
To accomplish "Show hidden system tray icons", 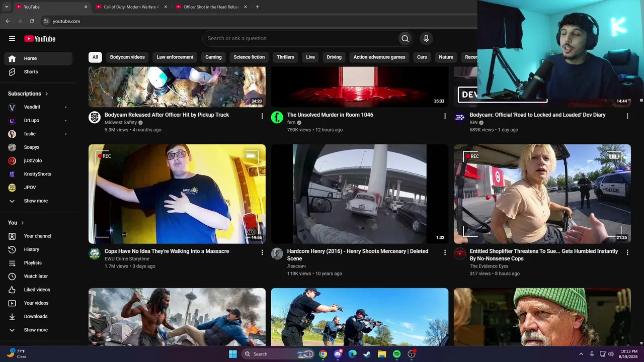I will (x=581, y=354).
